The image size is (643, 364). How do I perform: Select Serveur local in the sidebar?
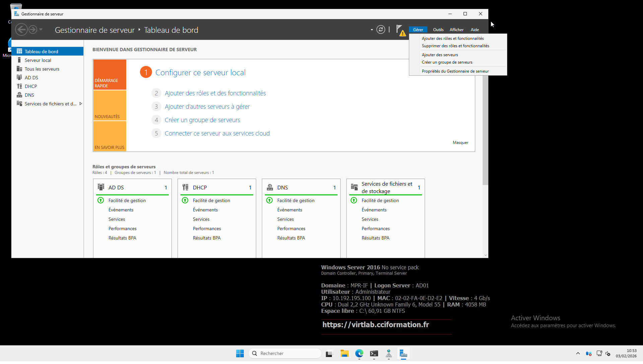point(38,60)
